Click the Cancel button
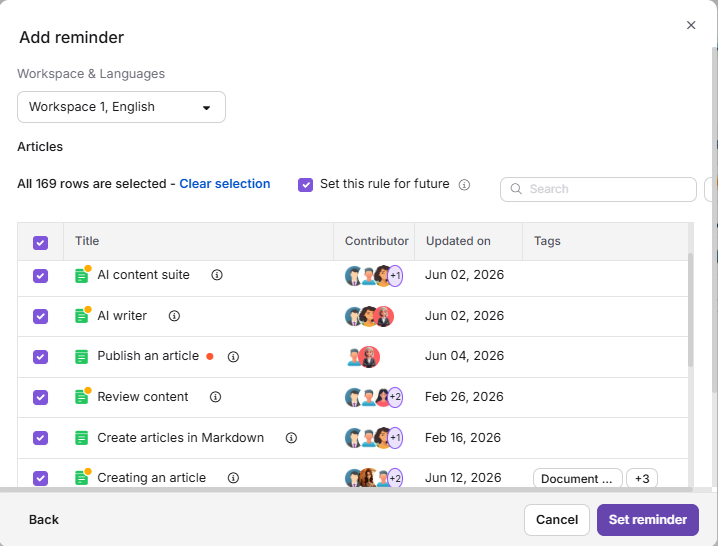 tap(557, 519)
